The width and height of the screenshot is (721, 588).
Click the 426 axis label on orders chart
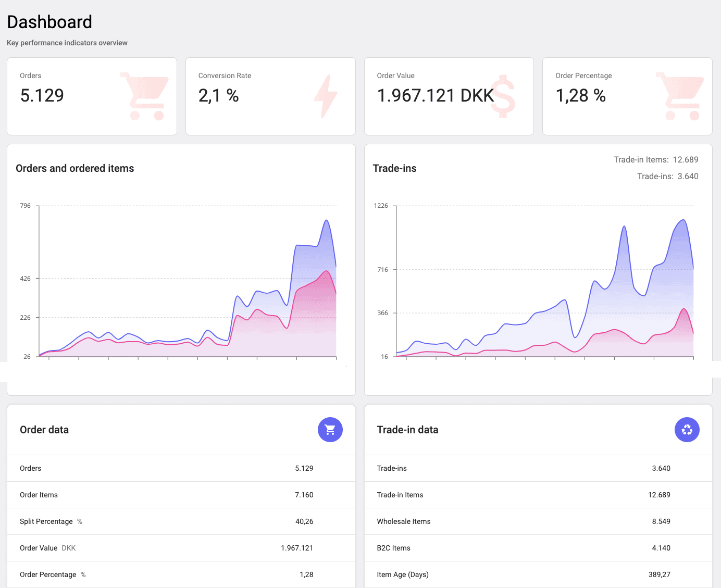[x=26, y=279]
